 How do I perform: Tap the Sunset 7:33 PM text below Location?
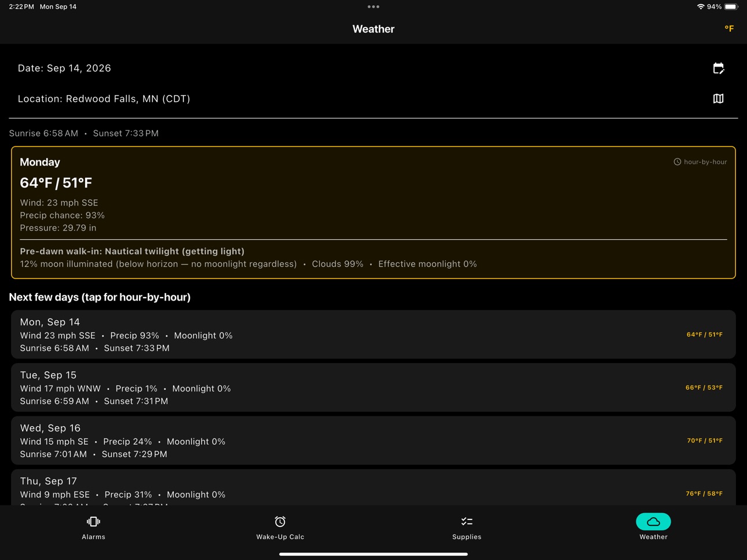tap(126, 133)
